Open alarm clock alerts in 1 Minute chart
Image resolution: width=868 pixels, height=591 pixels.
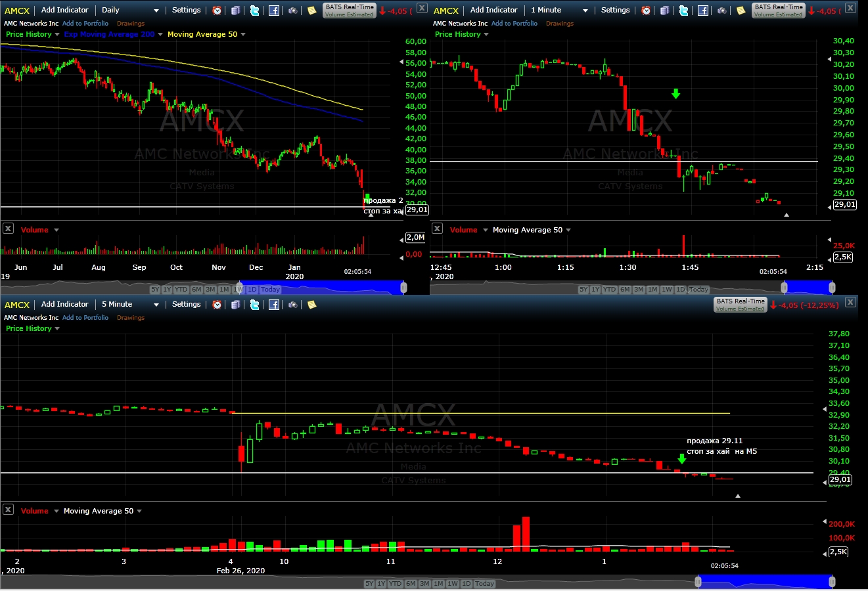(646, 11)
